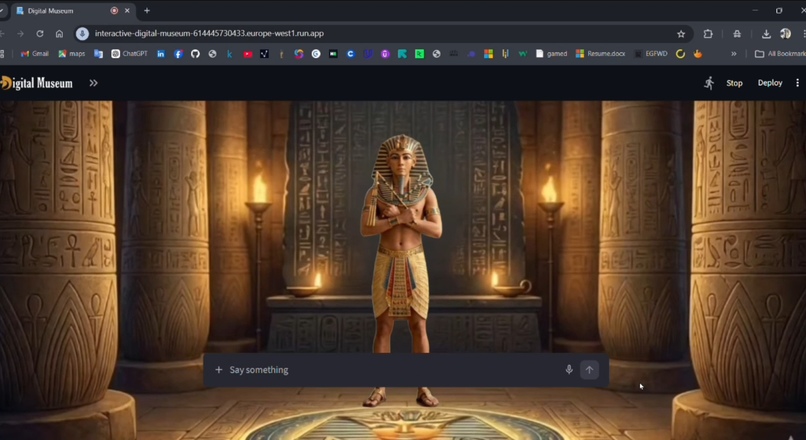
Task: Open the tab search dropdown arrow
Action: pos(2,11)
